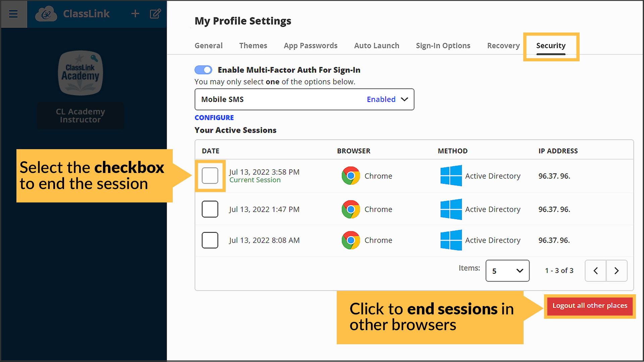
Task: Click the ClassLink Academy profile image
Action: 80,73
